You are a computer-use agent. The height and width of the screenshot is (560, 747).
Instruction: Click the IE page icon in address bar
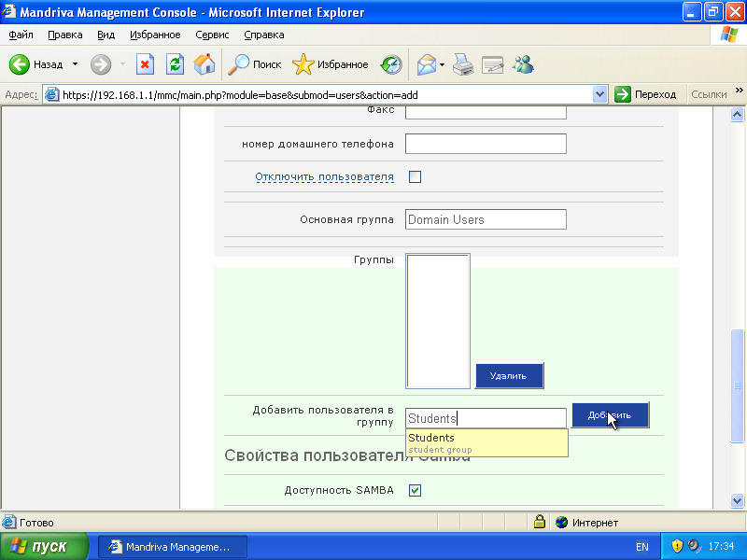(51, 95)
